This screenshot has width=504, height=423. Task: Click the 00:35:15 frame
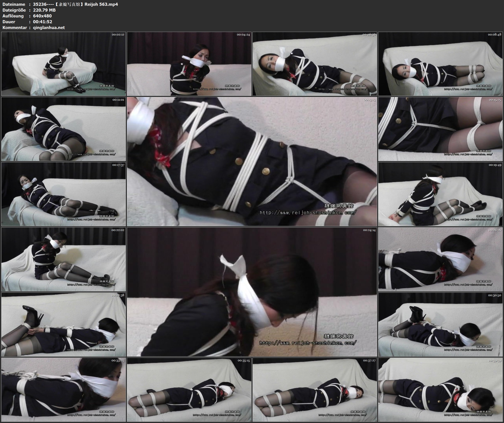(x=189, y=390)
